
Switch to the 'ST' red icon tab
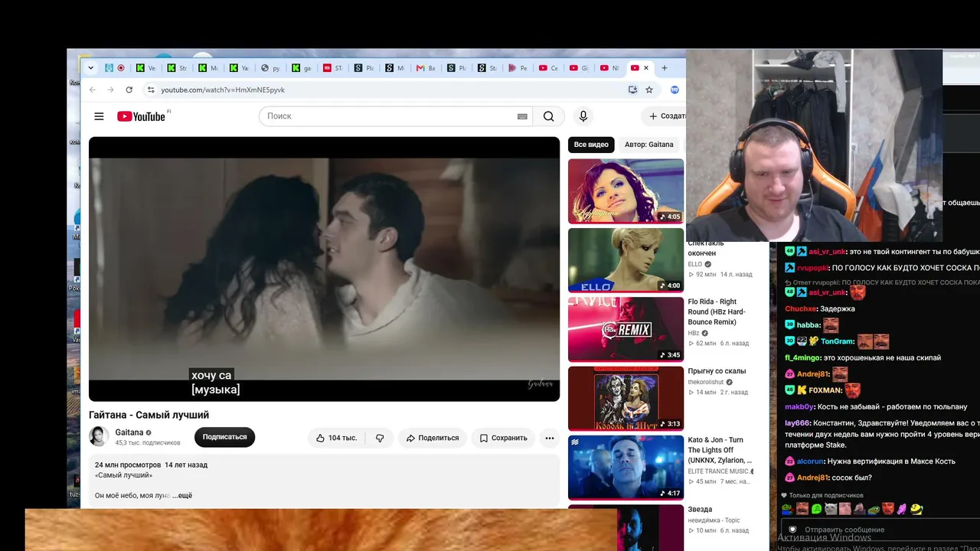pyautogui.click(x=332, y=68)
